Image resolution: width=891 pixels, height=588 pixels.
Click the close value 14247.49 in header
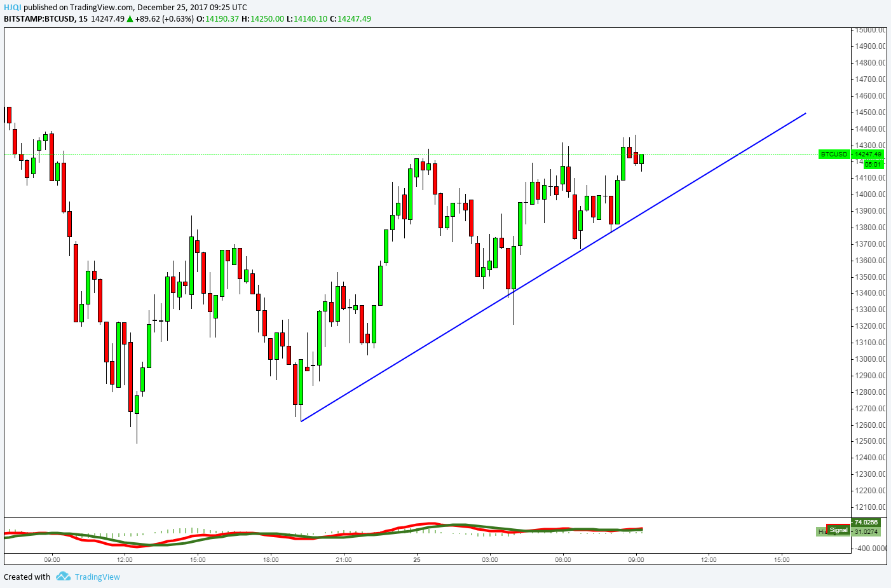click(x=354, y=18)
